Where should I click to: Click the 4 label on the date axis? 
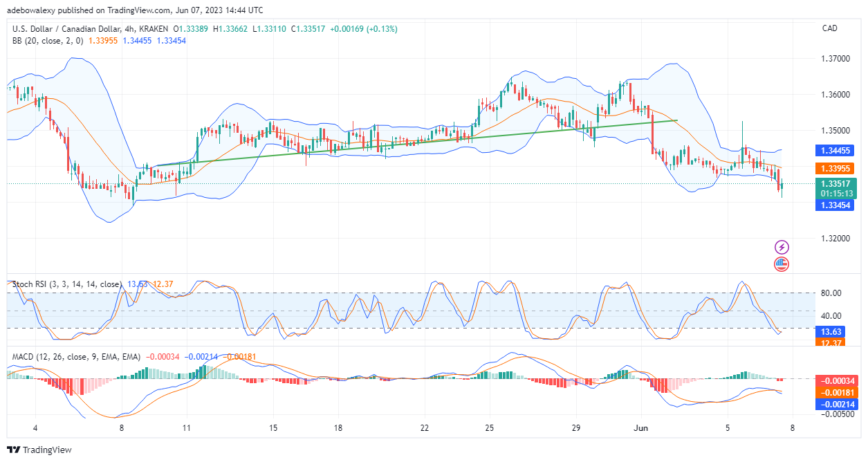pyautogui.click(x=35, y=428)
